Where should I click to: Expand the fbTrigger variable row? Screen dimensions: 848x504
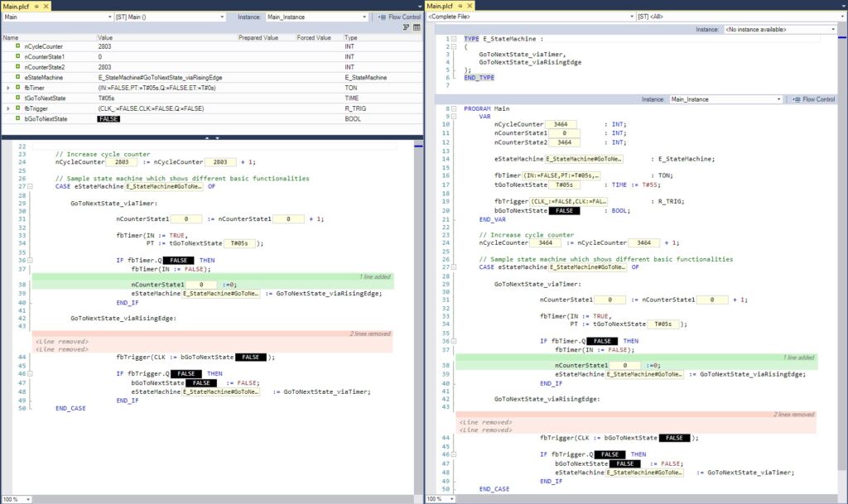point(7,108)
